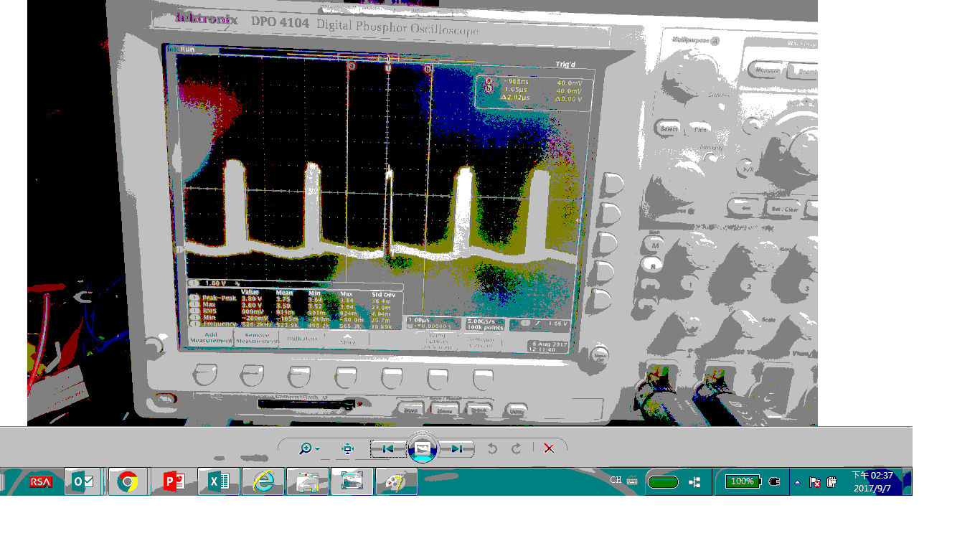Open the clock showing 2017/9/7
The width and height of the screenshot is (980, 551).
click(x=872, y=481)
